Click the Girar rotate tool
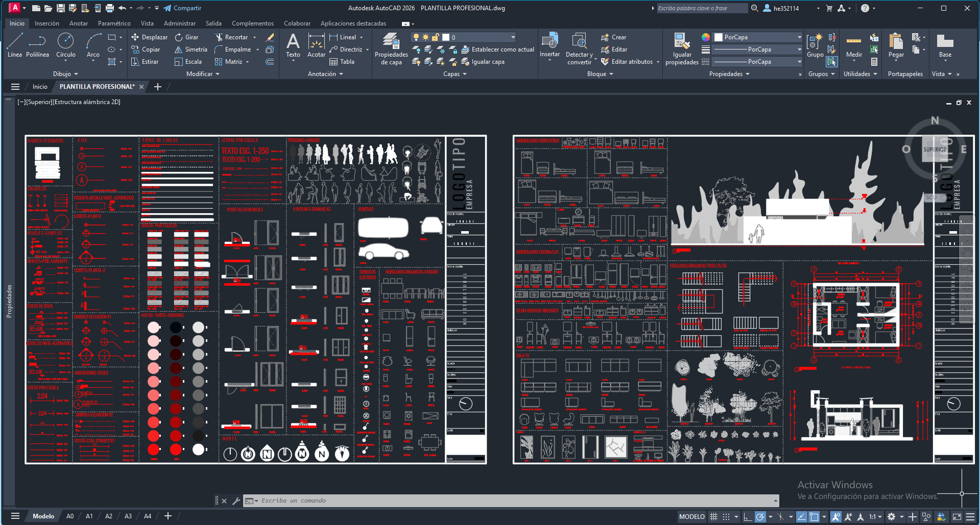This screenshot has width=980, height=525. 186,37
